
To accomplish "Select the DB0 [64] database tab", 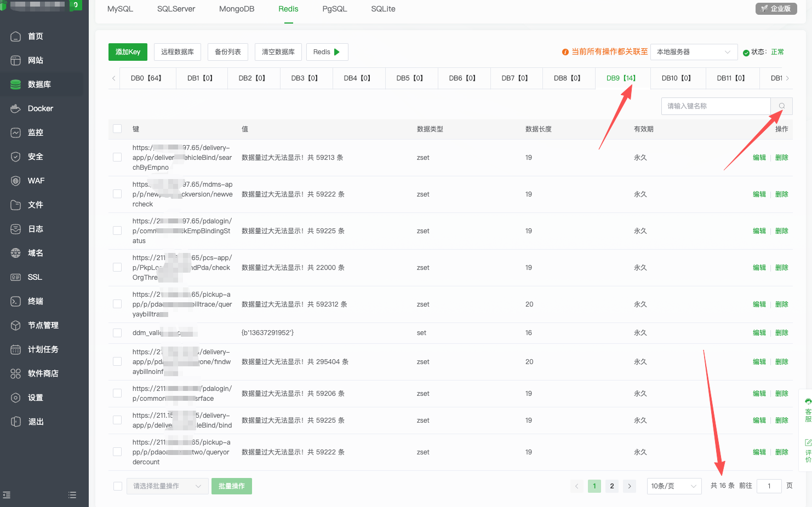I will click(146, 78).
